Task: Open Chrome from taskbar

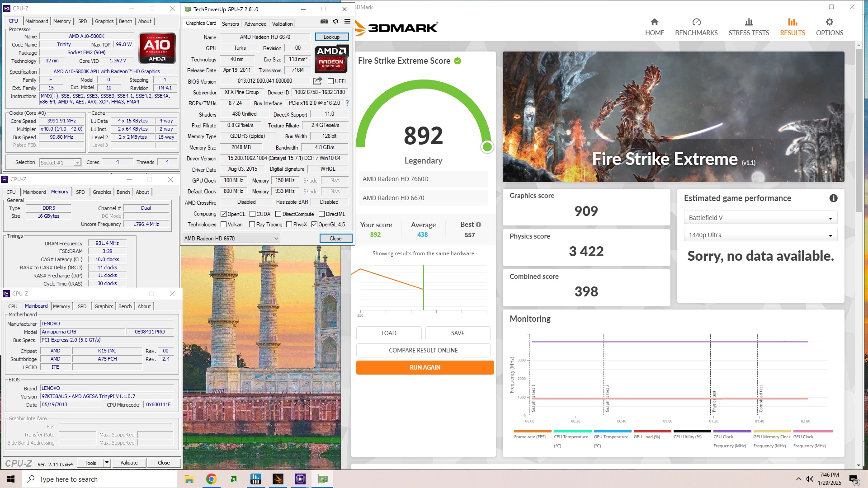Action: coord(211,479)
